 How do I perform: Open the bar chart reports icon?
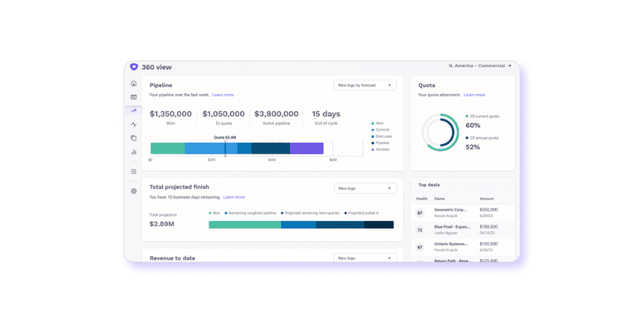click(x=133, y=152)
